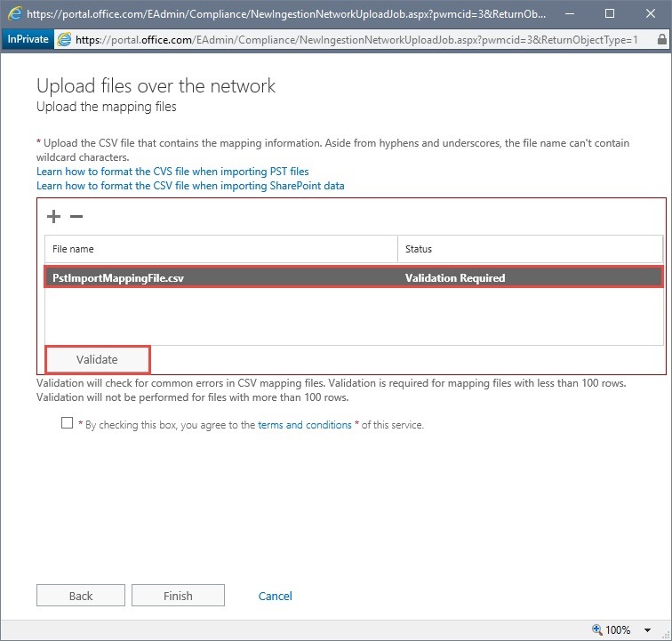Screen dimensions: 672x641
Task: Open link about formatting CSV for SharePoint data
Action: click(190, 186)
